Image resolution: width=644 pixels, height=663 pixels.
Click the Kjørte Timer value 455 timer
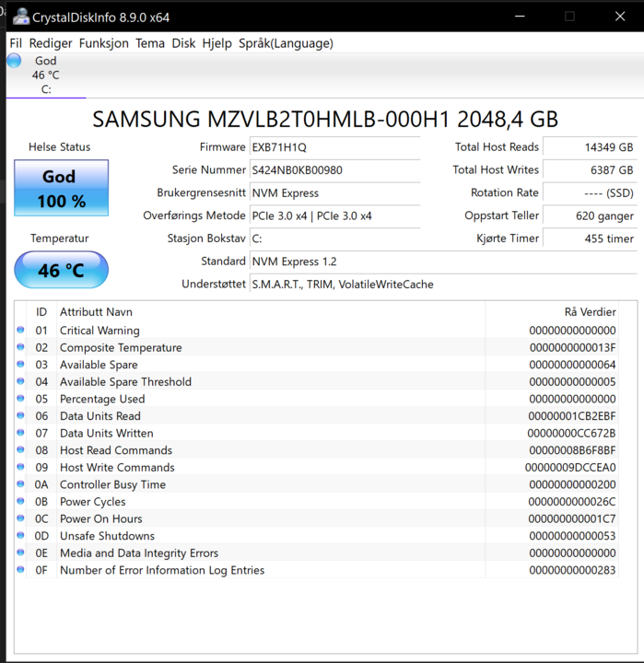[590, 238]
